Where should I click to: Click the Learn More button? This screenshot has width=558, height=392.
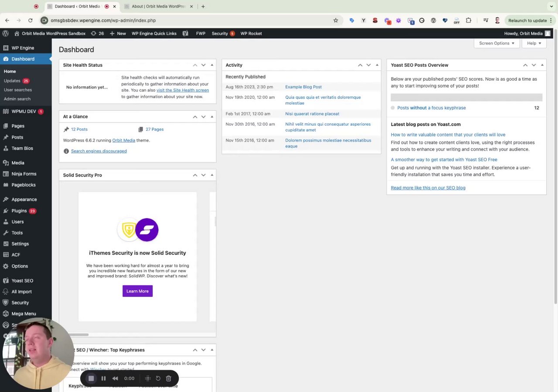(137, 291)
